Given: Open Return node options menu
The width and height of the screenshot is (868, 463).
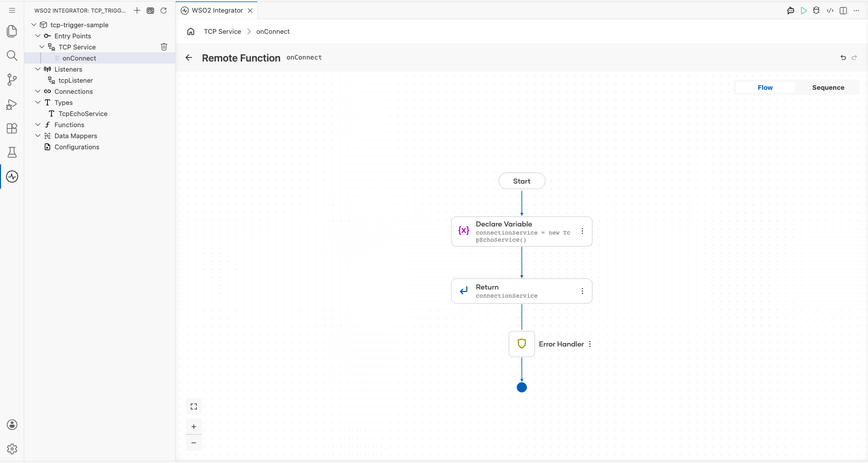Looking at the screenshot, I should (x=582, y=291).
